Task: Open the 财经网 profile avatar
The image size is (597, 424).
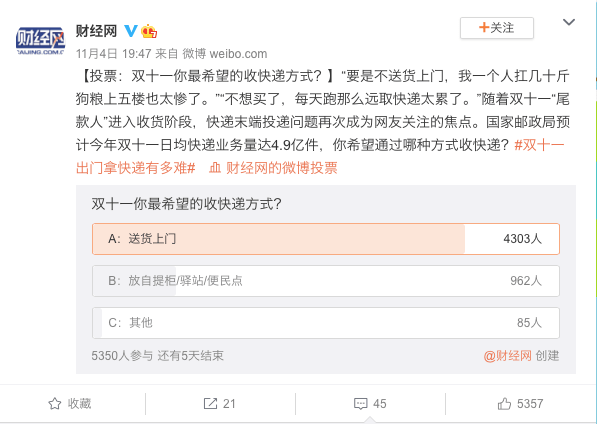Action: [40, 40]
